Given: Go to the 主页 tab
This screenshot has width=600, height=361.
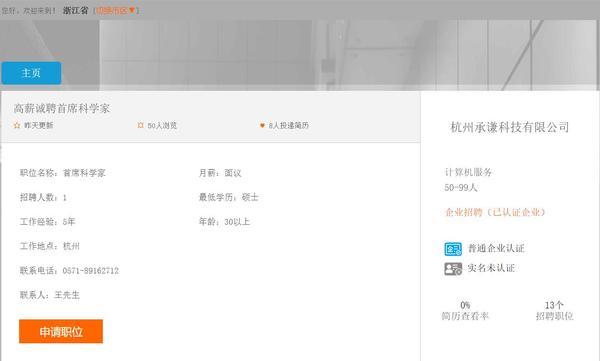Looking at the screenshot, I should pyautogui.click(x=31, y=73).
